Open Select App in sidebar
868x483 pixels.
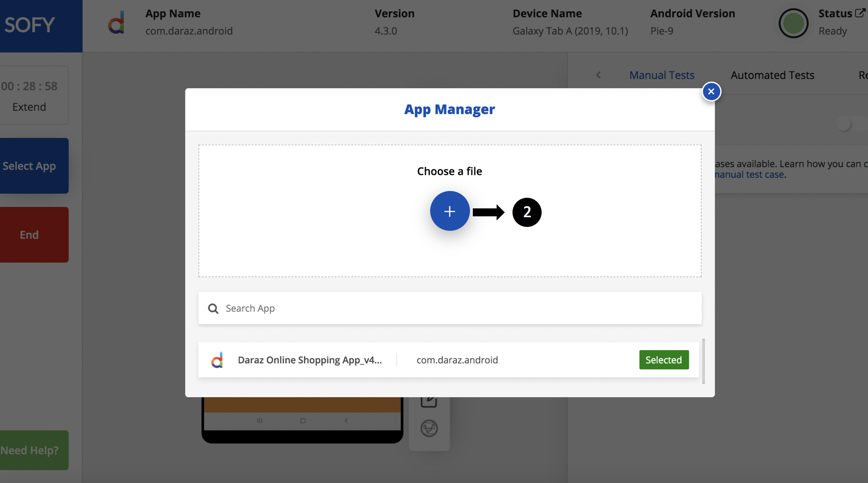click(34, 166)
